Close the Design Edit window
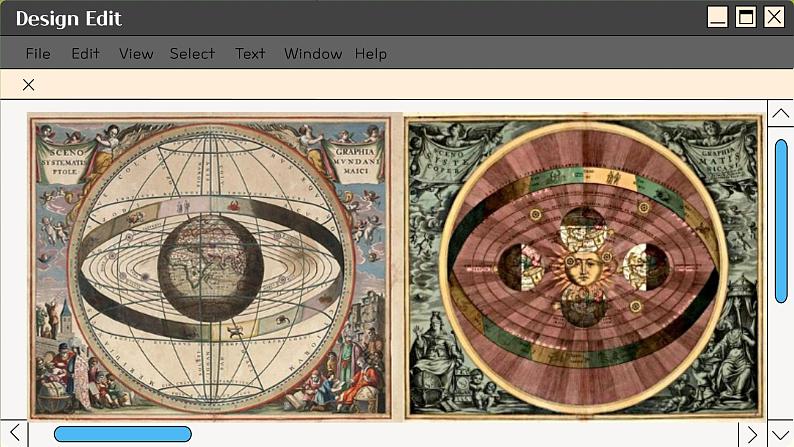This screenshot has width=794, height=447. [x=774, y=17]
